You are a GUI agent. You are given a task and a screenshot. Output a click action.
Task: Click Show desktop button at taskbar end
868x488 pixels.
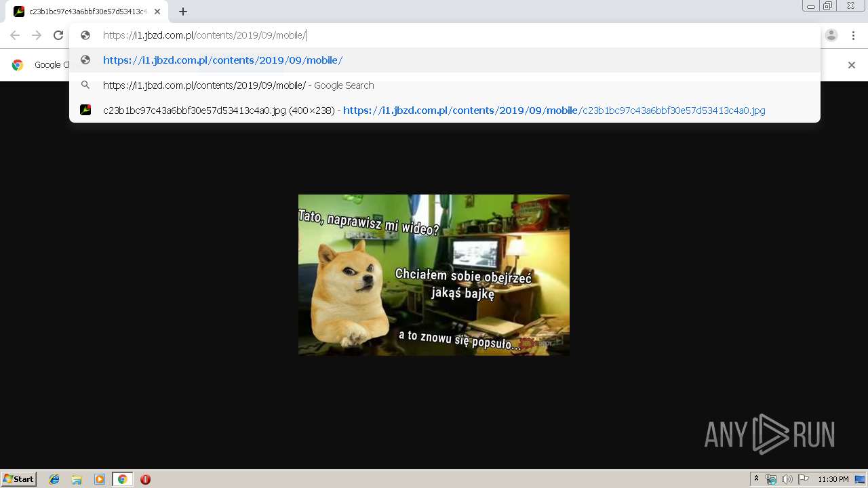(861, 479)
